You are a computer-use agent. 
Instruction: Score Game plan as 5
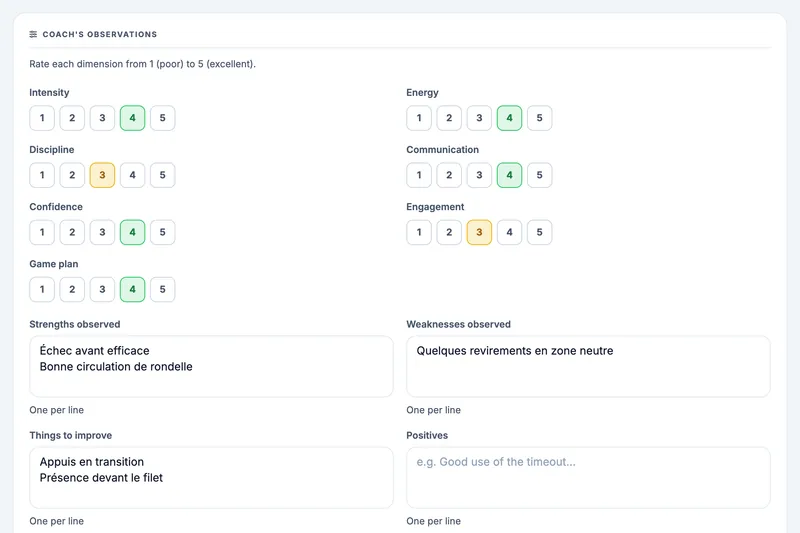162,289
